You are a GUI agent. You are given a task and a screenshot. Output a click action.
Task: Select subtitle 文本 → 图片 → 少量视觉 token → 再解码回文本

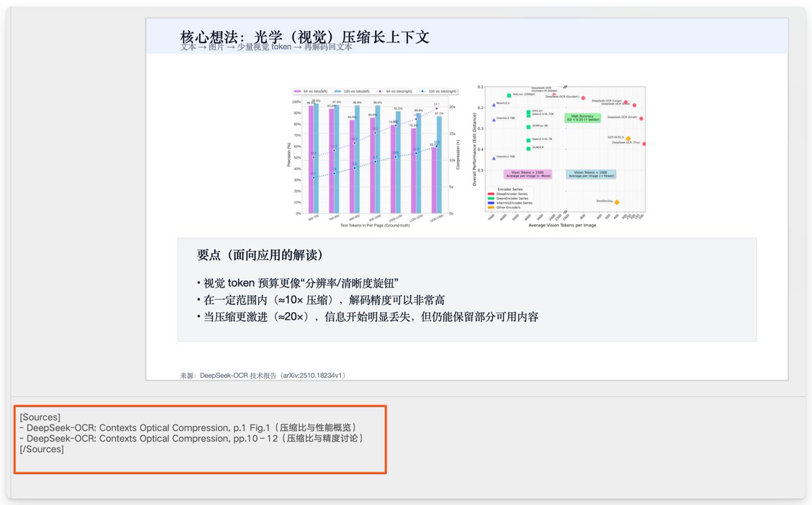click(266, 47)
